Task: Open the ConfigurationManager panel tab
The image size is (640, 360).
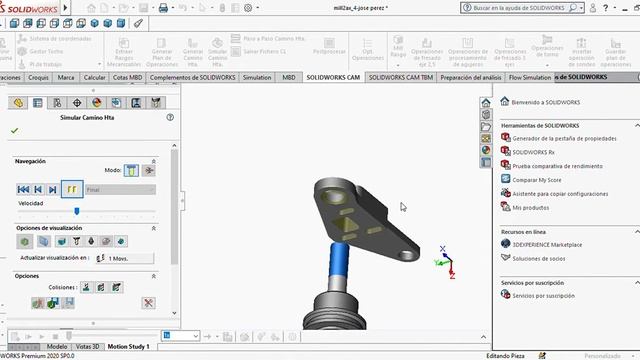Action: coord(57,102)
